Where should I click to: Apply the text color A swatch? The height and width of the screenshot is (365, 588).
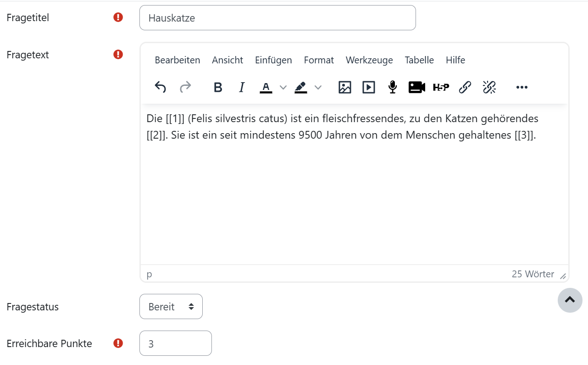[266, 87]
